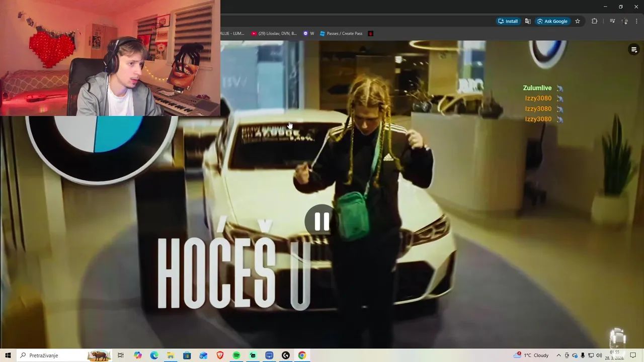This screenshot has height=362, width=644.
Task: Open the Passes / Create Pass bookmark
Action: [341, 34]
